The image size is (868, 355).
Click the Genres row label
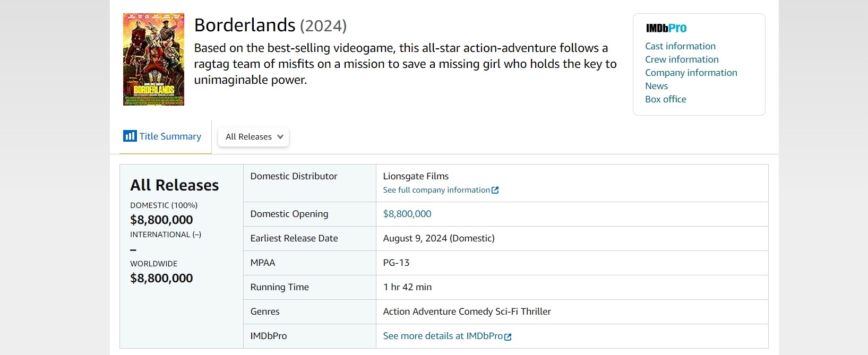pos(265,311)
